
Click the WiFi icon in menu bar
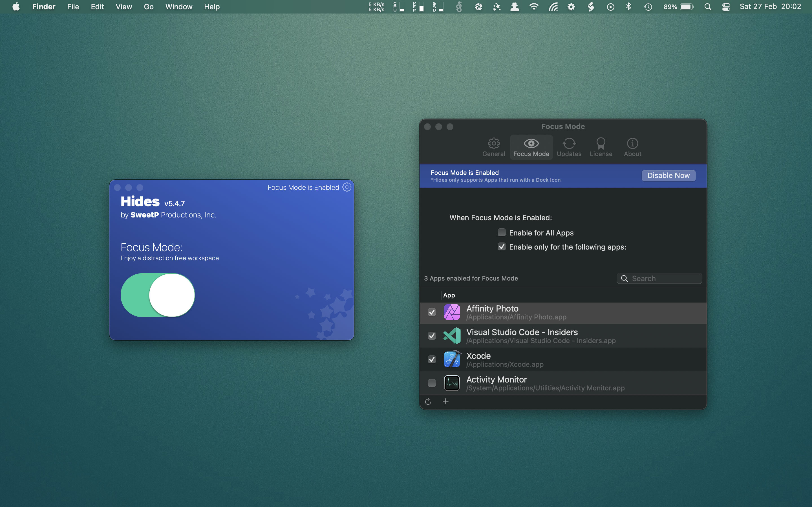pos(533,6)
